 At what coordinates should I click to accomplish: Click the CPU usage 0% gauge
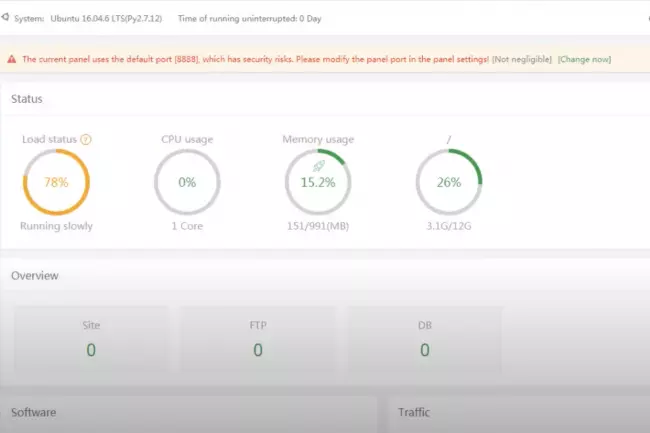coord(187,182)
